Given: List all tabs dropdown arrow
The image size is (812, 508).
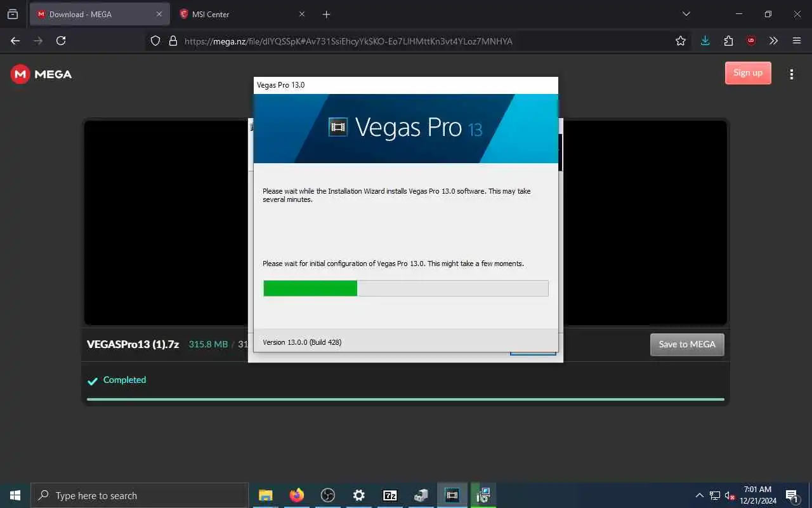Looking at the screenshot, I should 686,14.
